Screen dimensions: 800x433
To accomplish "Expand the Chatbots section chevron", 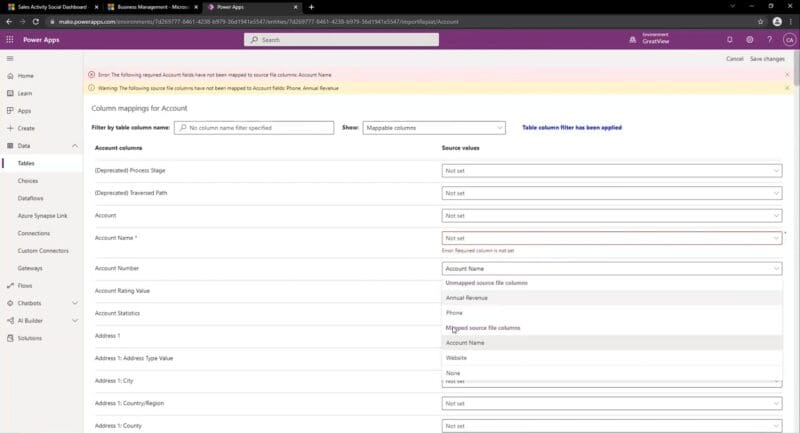I will (75, 303).
